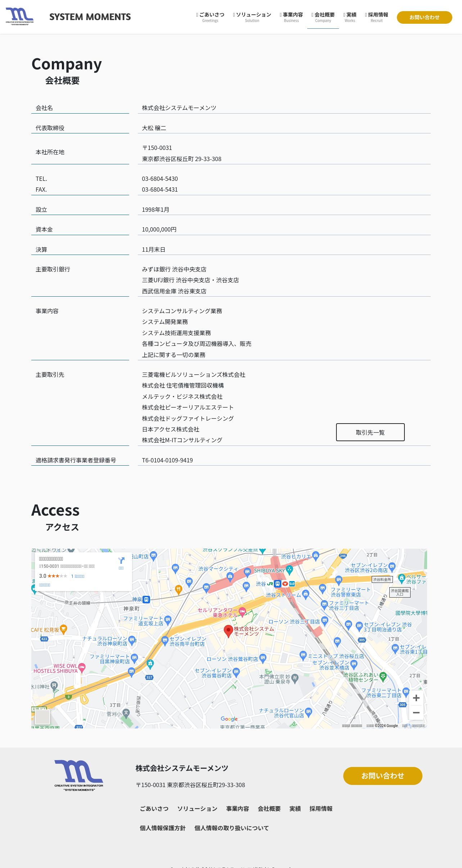Click the CAFE 松見坂 cafe marker
The height and width of the screenshot is (868, 462).
pyautogui.click(x=64, y=629)
